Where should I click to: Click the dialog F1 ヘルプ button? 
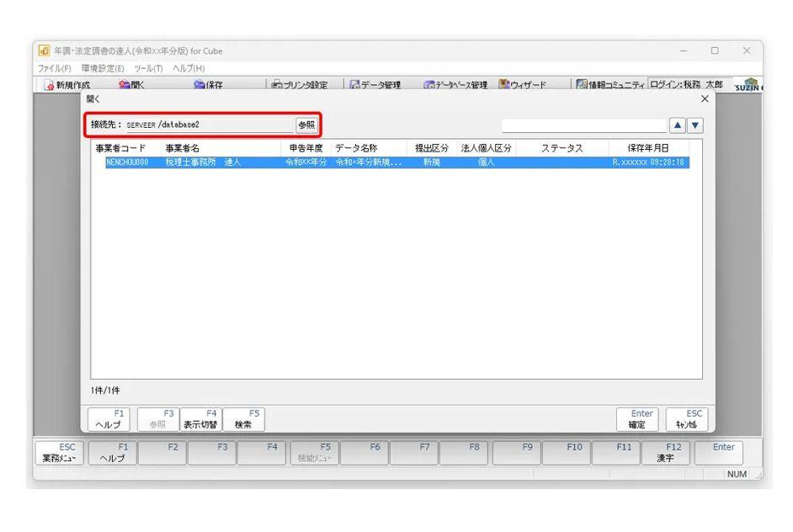point(109,419)
